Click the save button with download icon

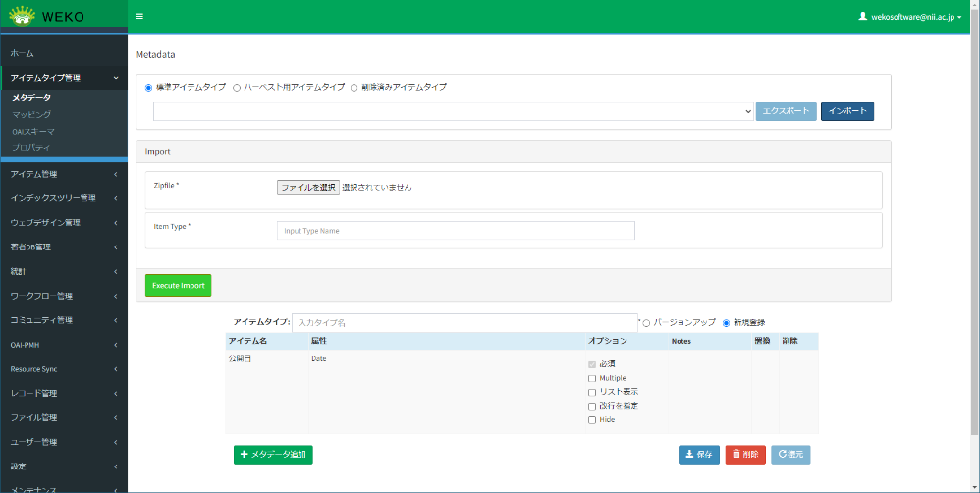click(699, 455)
